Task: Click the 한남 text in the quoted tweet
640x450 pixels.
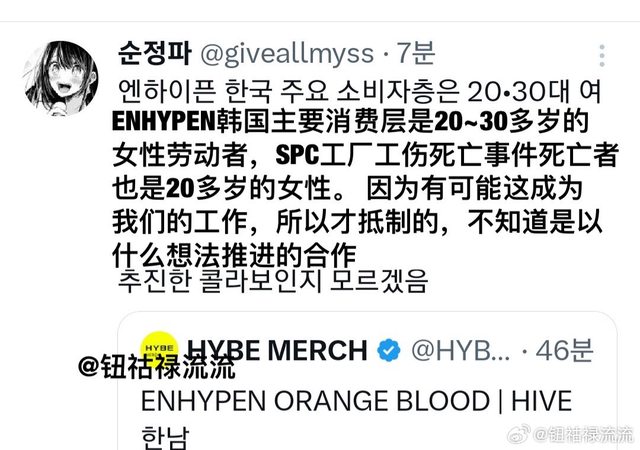Action: 165,437
